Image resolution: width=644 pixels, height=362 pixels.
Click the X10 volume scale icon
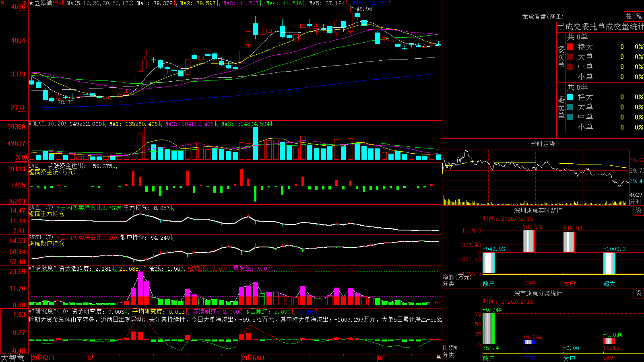click(21, 157)
